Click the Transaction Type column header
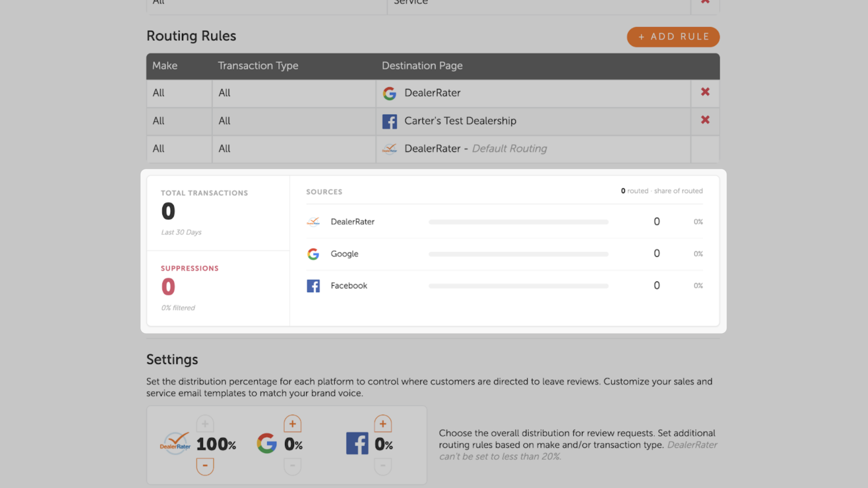This screenshot has height=488, width=868. 258,65
